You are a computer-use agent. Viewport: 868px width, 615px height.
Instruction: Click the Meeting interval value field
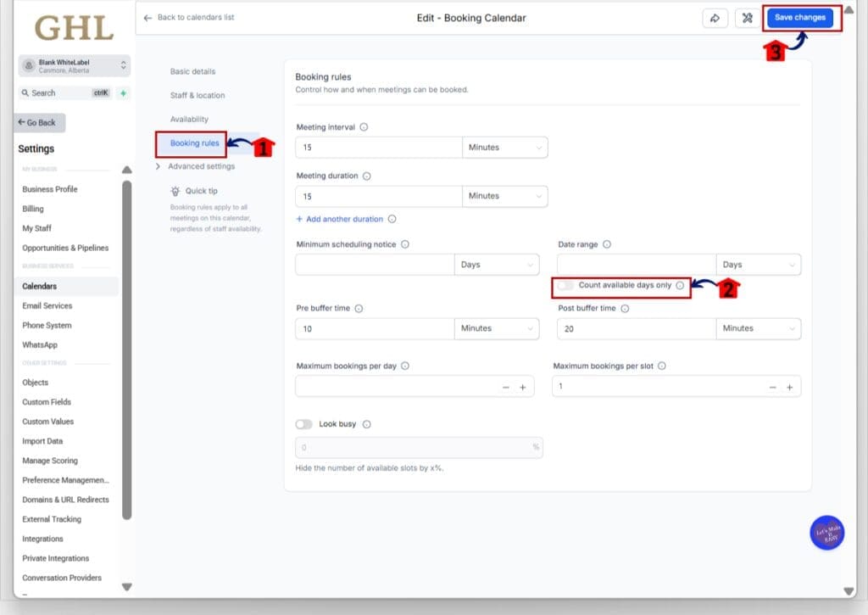379,148
